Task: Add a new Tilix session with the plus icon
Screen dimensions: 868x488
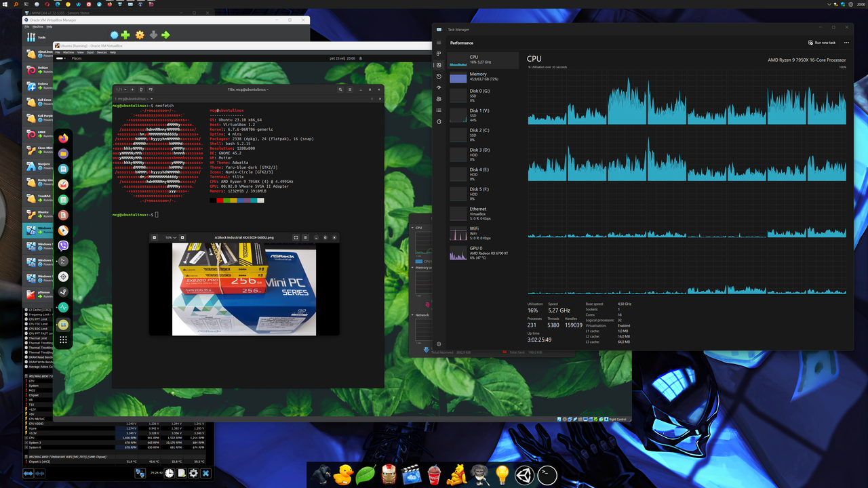Action: (x=132, y=89)
